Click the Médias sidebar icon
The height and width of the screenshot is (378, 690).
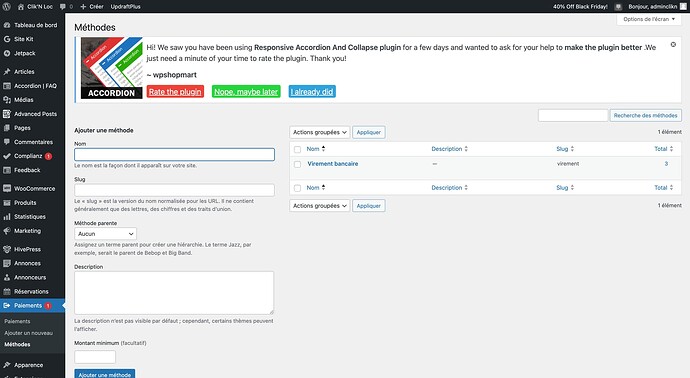pyautogui.click(x=7, y=100)
